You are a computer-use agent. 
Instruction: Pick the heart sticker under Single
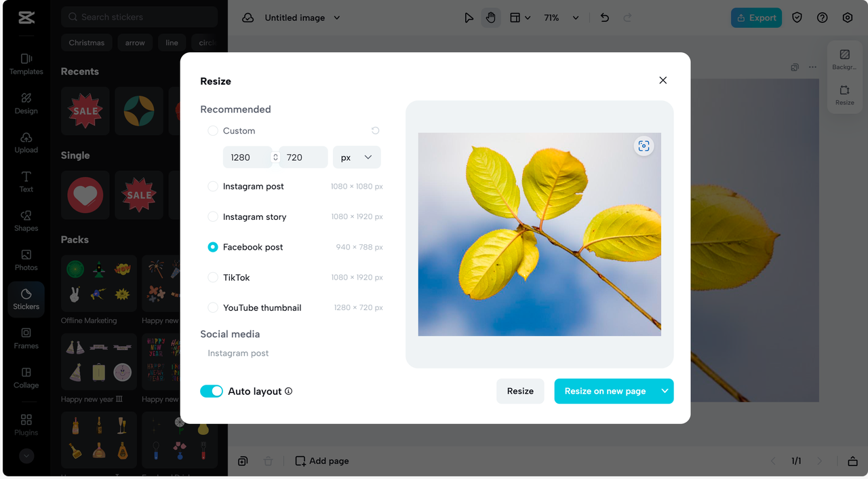click(x=85, y=195)
